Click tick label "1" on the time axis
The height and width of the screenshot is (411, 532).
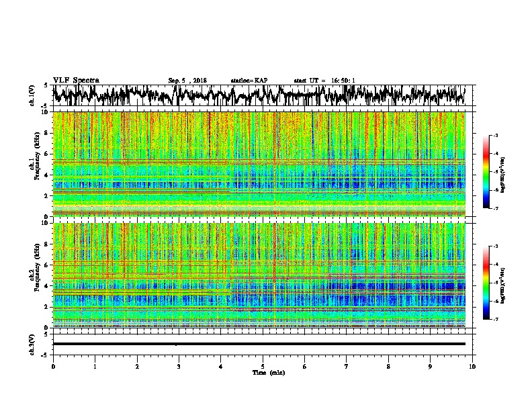[95, 367]
